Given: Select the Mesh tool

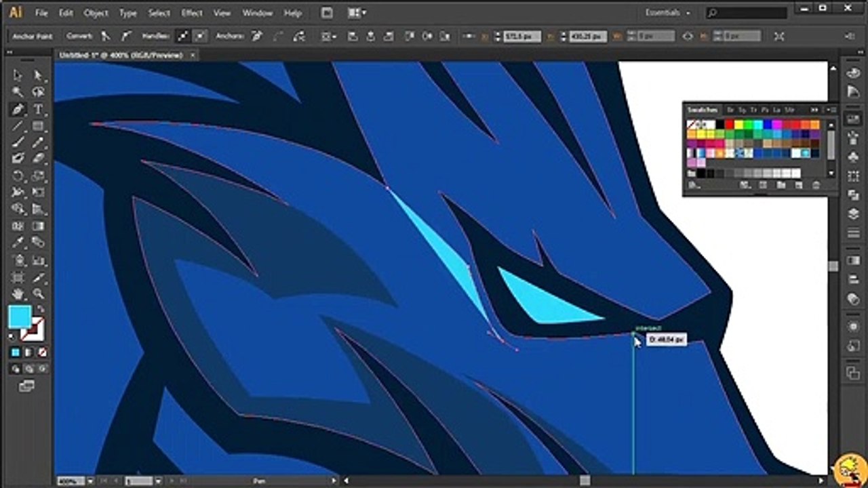Looking at the screenshot, I should pyautogui.click(x=18, y=226).
